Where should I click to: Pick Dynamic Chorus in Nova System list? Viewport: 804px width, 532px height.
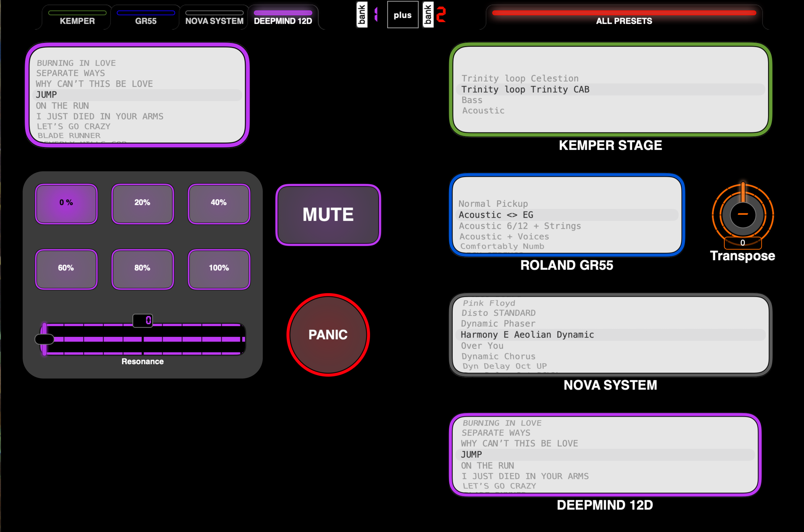(x=498, y=356)
